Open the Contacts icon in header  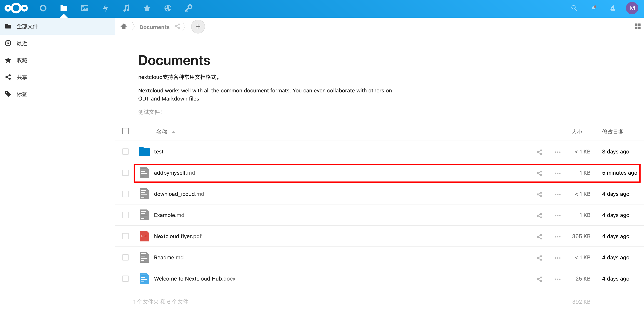[x=612, y=8]
